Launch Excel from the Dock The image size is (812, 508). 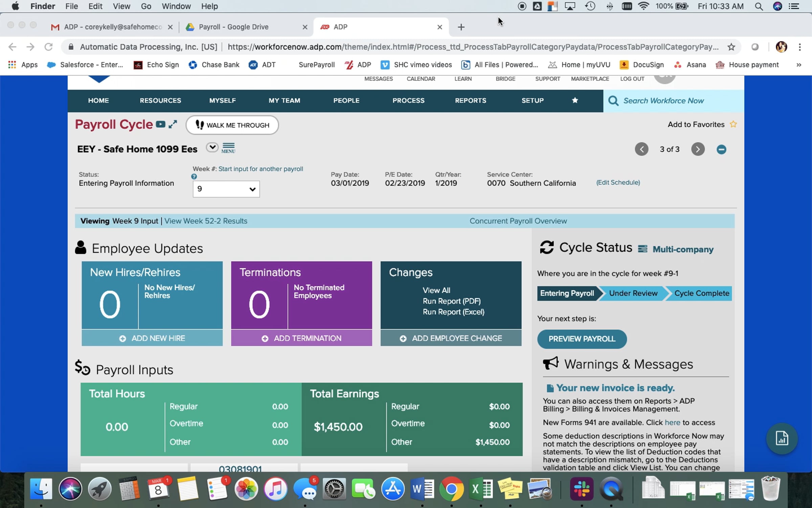click(x=481, y=489)
